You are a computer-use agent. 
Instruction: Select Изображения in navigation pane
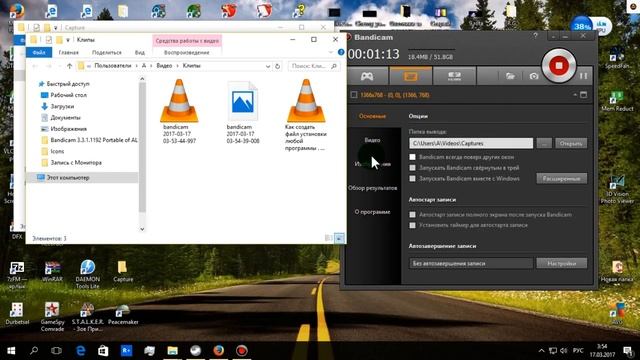point(68,129)
